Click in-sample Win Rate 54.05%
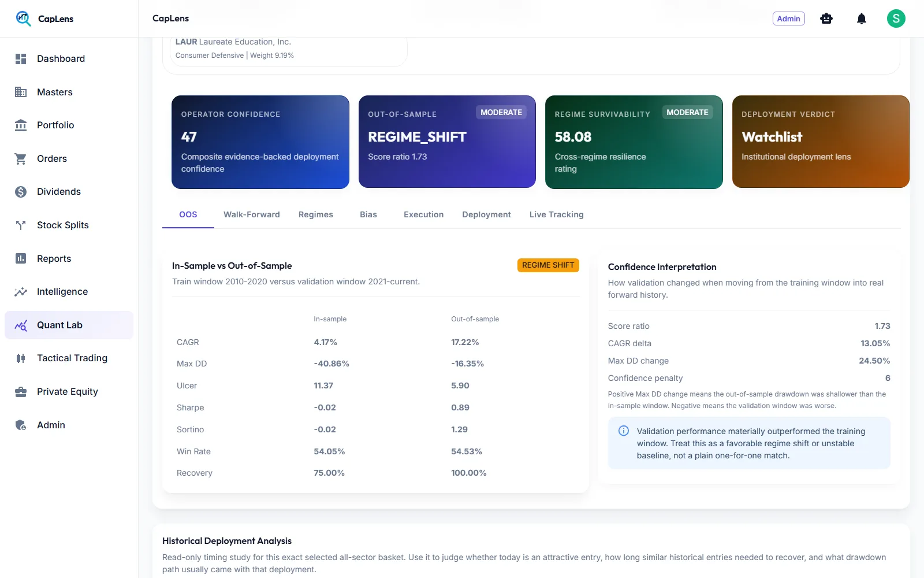Viewport: 924px width, 578px height. tap(329, 451)
